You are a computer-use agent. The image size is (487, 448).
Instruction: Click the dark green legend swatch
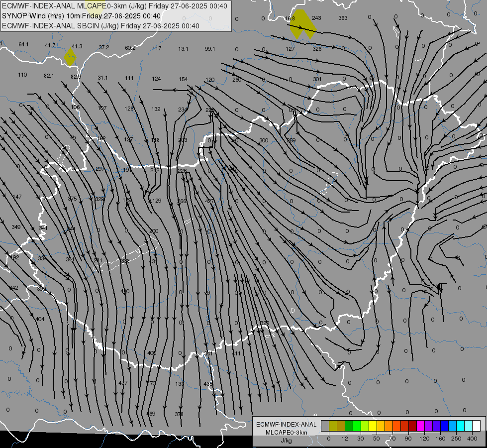(349, 426)
